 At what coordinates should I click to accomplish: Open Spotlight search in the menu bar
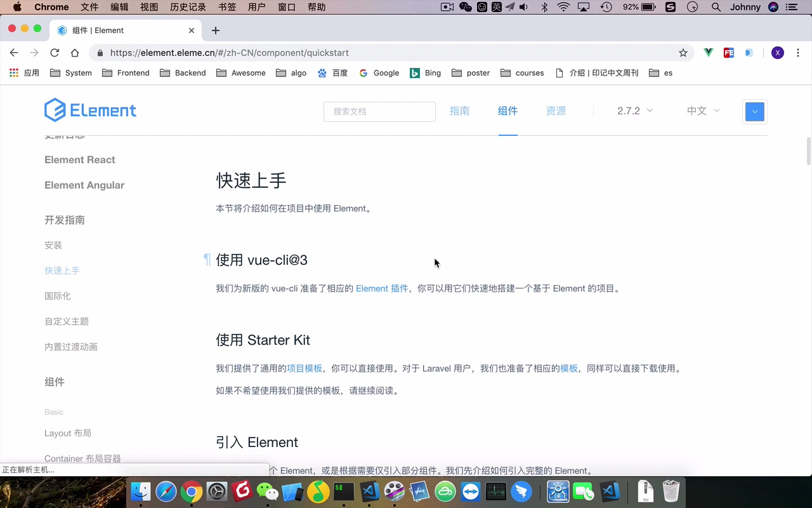716,7
